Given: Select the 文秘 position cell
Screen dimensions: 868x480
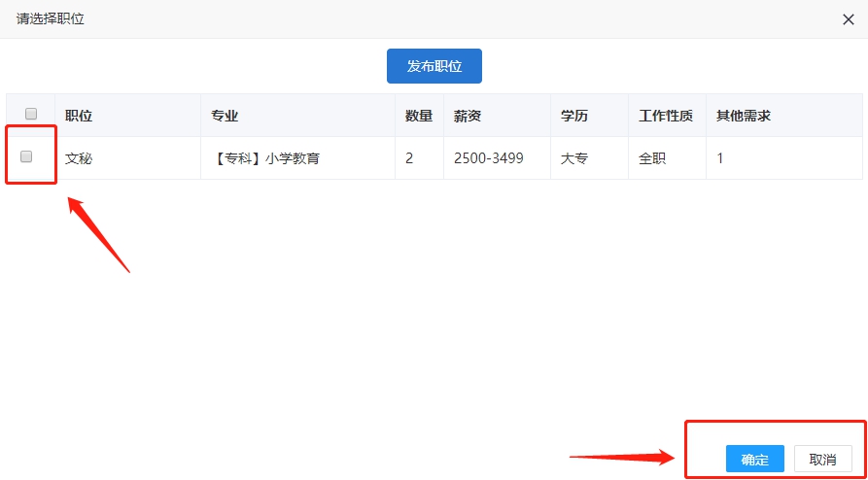Looking at the screenshot, I should (x=79, y=157).
